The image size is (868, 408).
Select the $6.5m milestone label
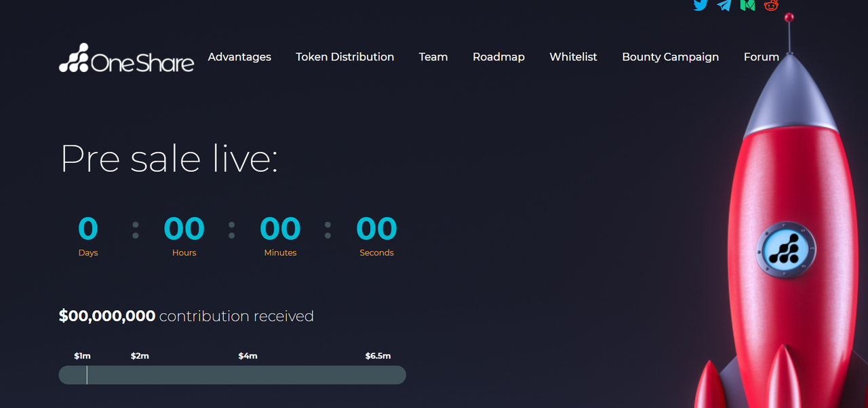[x=378, y=356]
